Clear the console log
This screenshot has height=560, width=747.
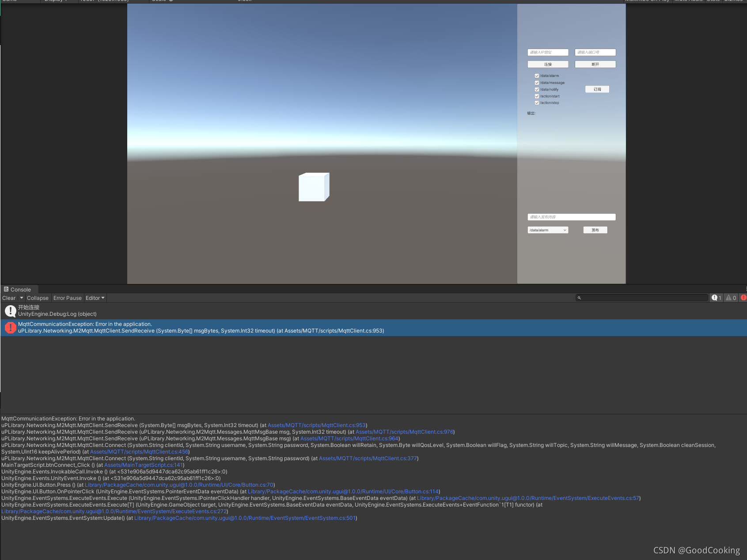pyautogui.click(x=9, y=298)
